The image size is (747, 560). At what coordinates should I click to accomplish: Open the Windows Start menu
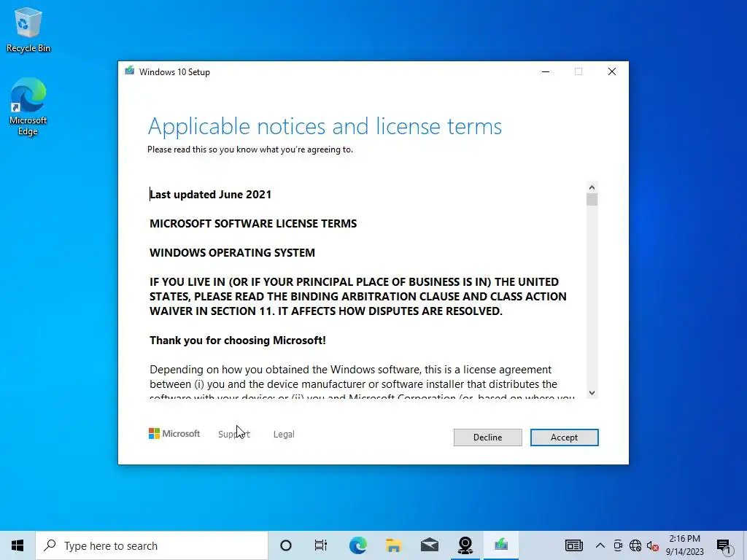[18, 545]
